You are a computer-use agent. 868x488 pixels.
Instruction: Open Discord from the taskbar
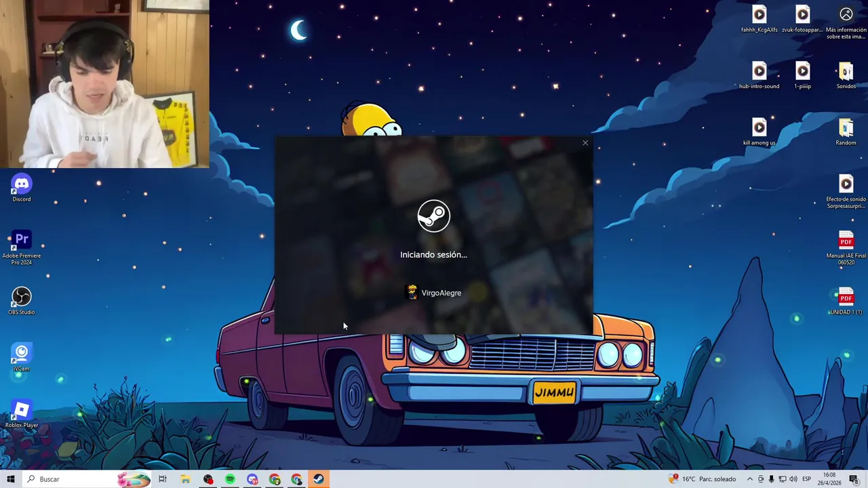tap(252, 479)
